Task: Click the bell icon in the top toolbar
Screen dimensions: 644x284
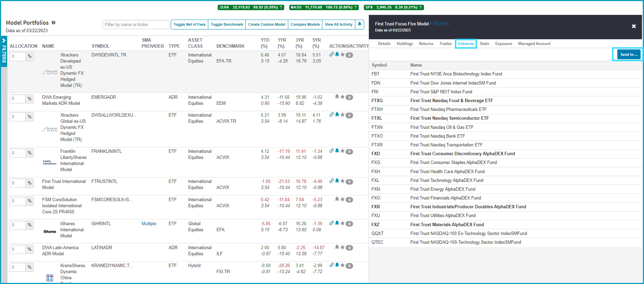Action: tap(360, 24)
